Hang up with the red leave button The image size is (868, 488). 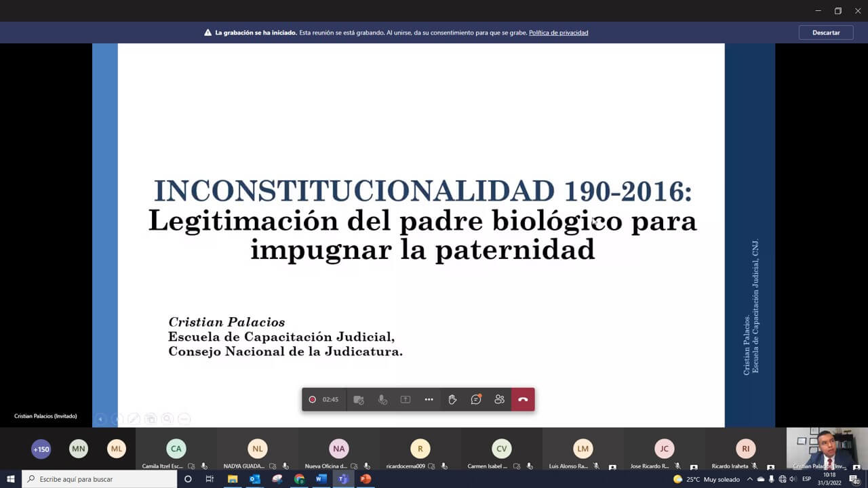click(523, 400)
